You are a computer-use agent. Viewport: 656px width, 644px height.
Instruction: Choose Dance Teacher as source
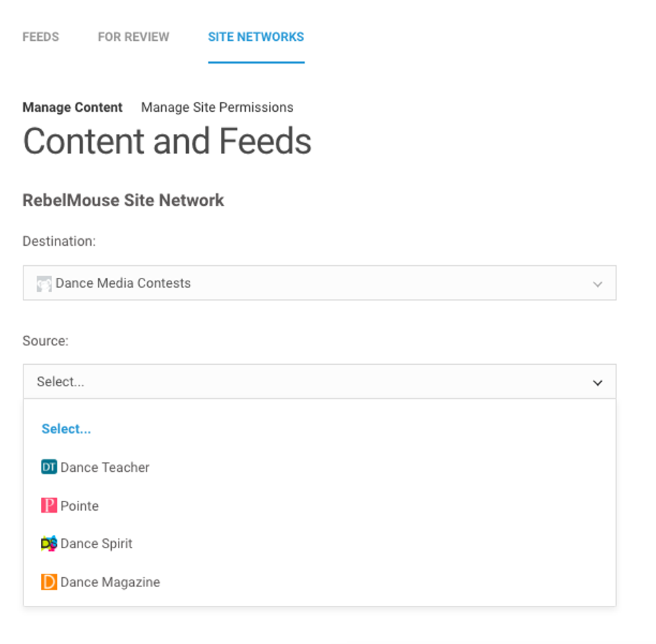(x=105, y=467)
